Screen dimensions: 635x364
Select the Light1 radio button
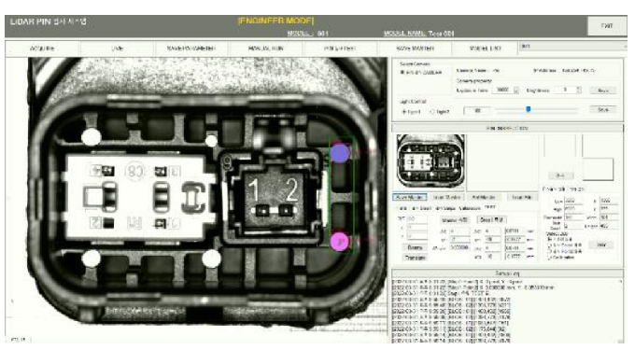click(403, 111)
